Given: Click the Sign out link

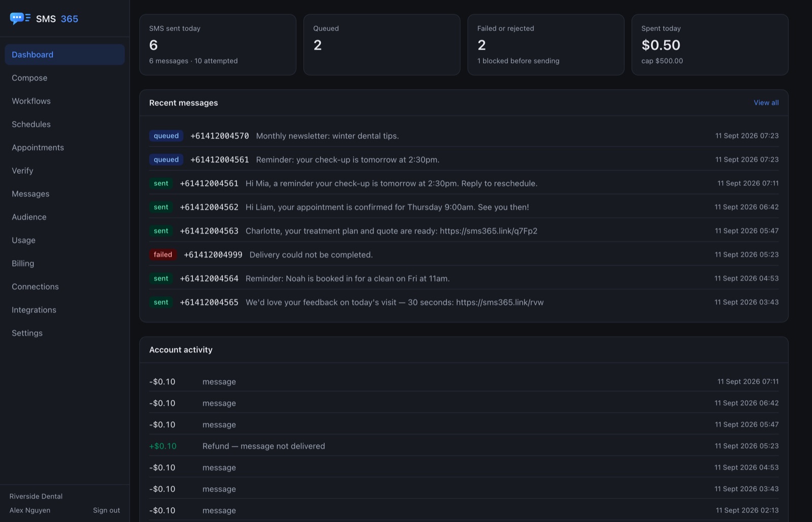Looking at the screenshot, I should click(x=107, y=510).
